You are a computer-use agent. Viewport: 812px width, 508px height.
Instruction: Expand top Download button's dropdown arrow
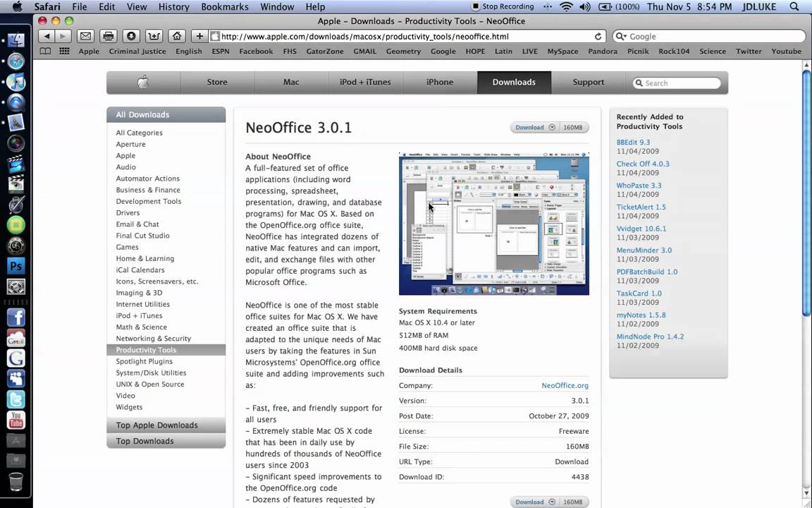pyautogui.click(x=552, y=127)
